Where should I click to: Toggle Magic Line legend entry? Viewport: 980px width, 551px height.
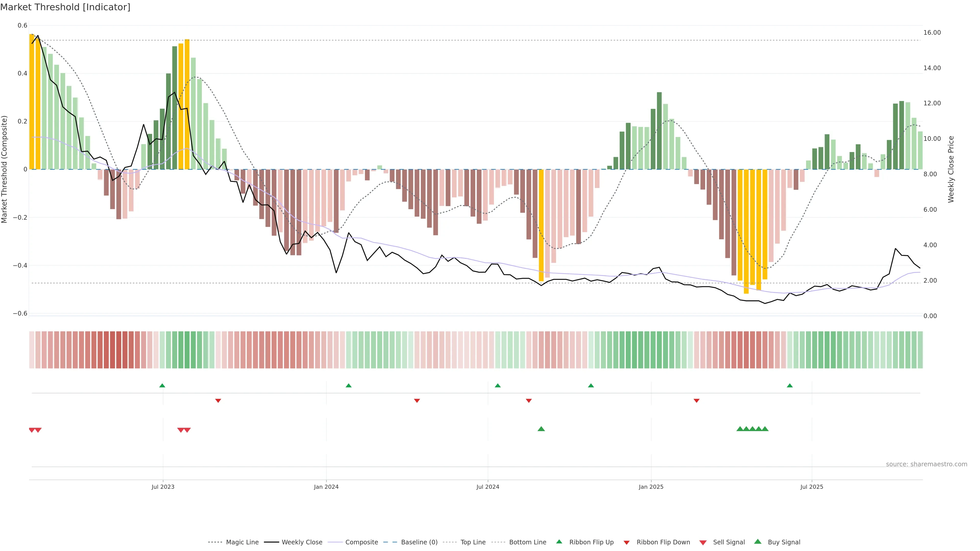(242, 542)
